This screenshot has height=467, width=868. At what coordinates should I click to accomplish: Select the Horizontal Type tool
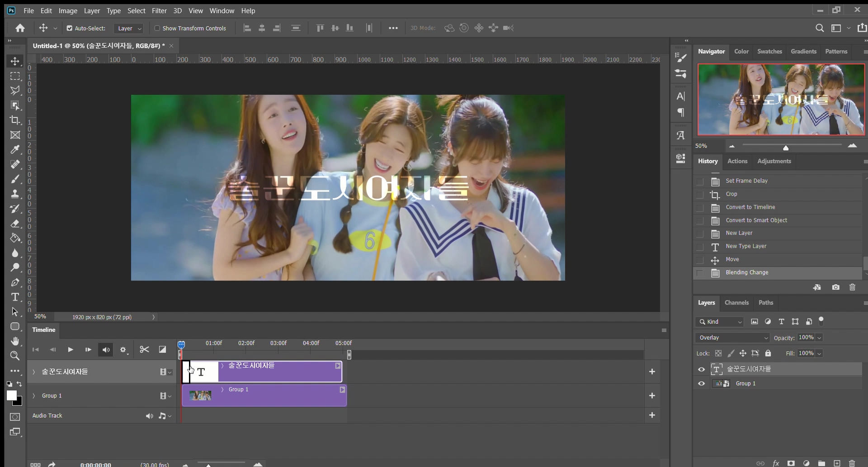[15, 297]
